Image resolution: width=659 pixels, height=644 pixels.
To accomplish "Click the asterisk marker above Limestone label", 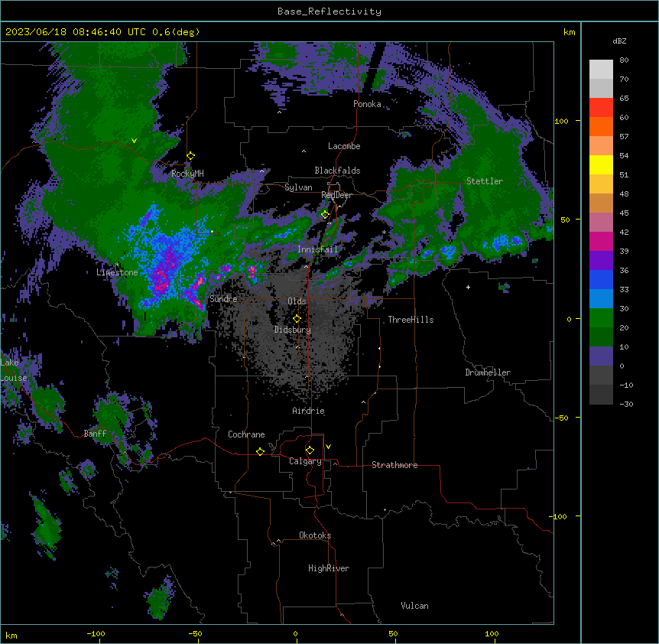I will [117, 265].
